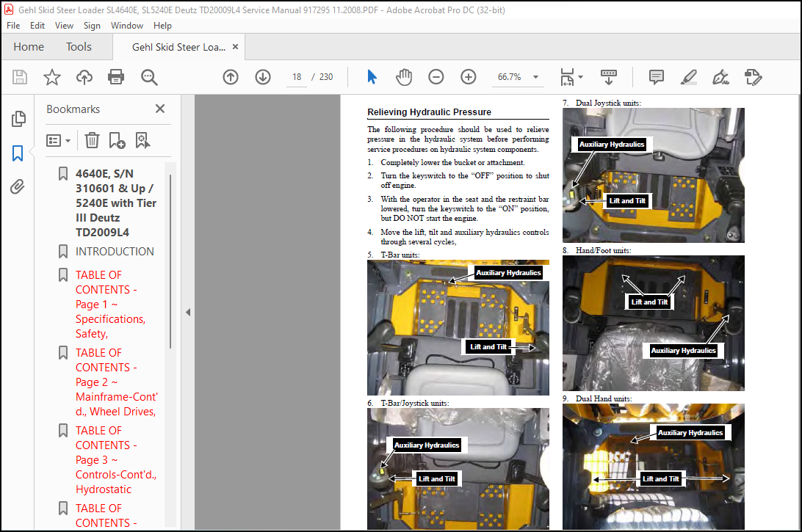This screenshot has height=532, width=802.
Task: Open the find text magnifier tool
Action: pos(149,77)
